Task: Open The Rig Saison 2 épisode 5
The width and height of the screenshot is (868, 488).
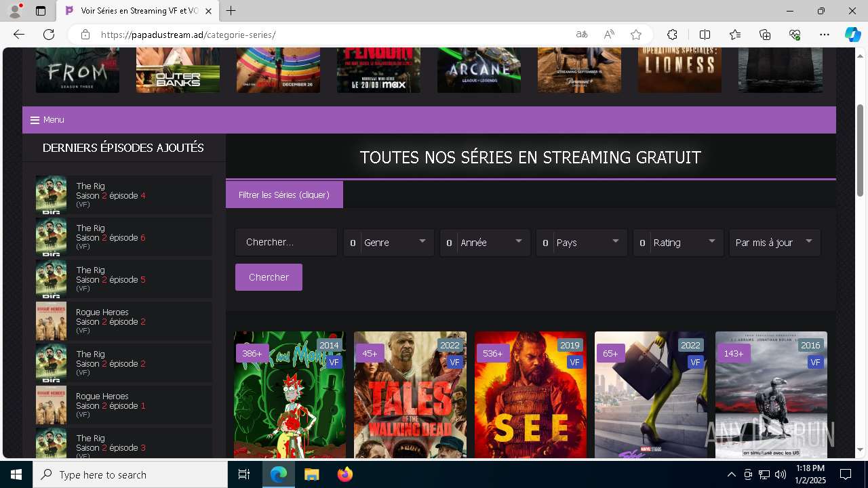Action: [124, 279]
